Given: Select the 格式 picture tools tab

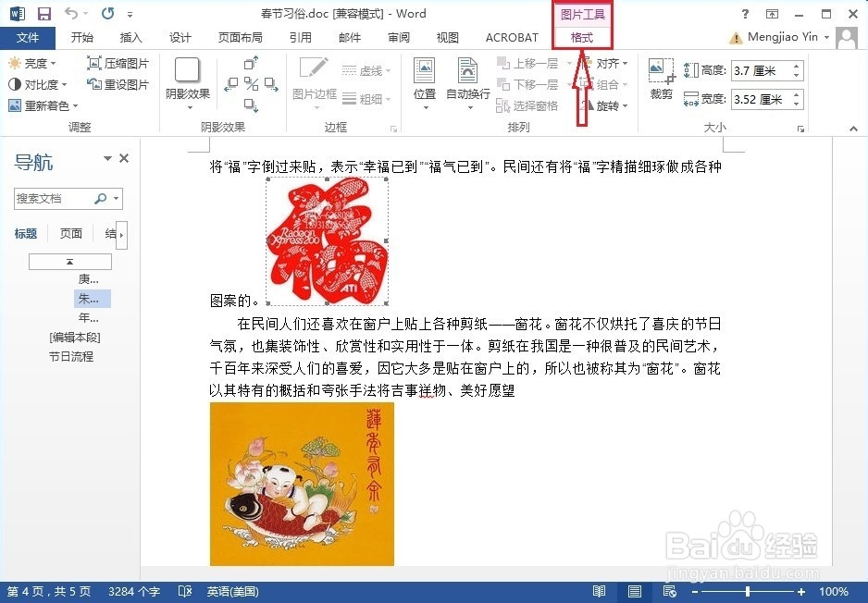Looking at the screenshot, I should pyautogui.click(x=582, y=38).
